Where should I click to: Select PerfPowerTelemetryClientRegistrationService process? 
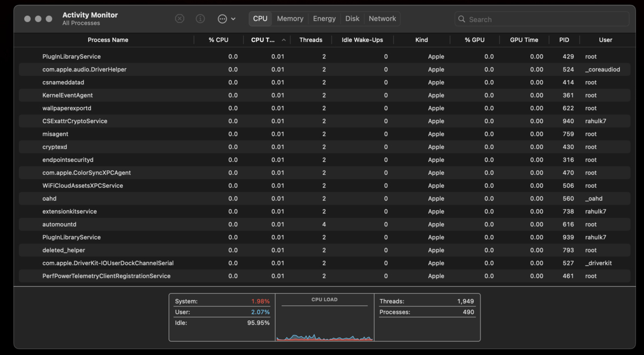pyautogui.click(x=324, y=276)
